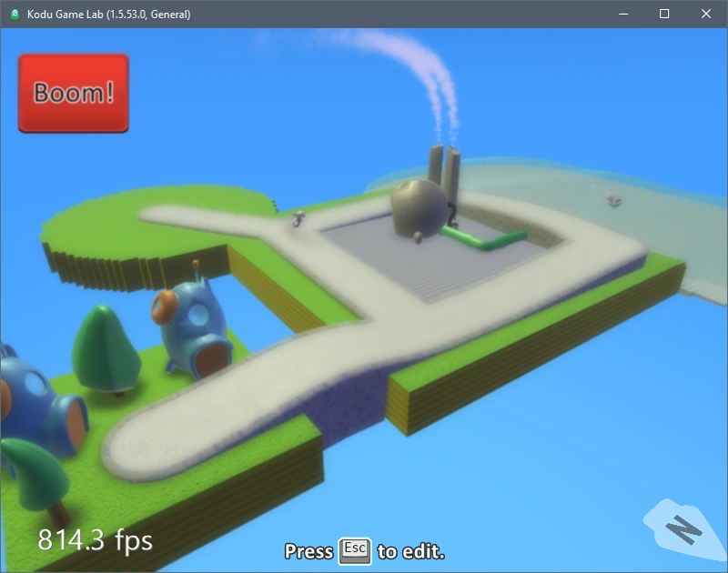This screenshot has height=573, width=728.
Task: Click the north compass indicator
Action: tap(683, 529)
